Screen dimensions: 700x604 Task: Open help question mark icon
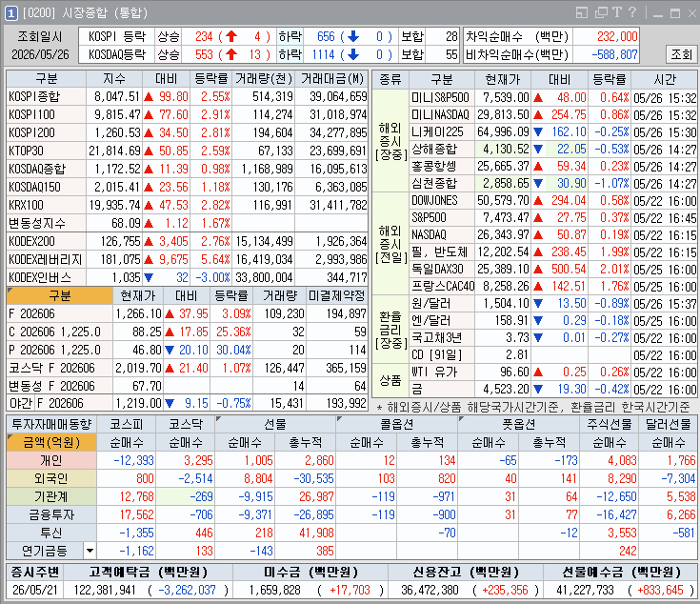coord(632,12)
